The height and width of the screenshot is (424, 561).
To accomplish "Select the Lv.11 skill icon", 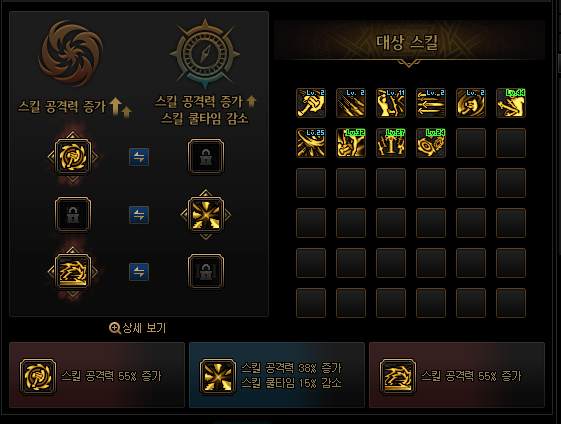I will pos(391,103).
